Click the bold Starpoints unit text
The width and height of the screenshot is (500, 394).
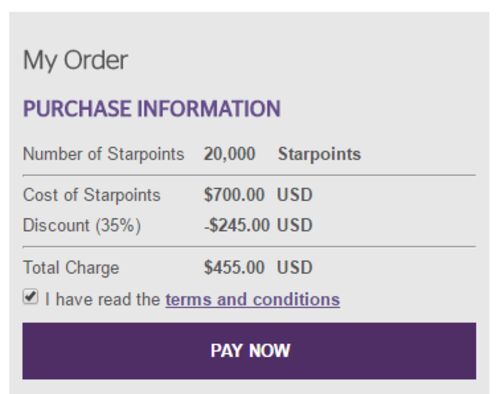click(x=319, y=154)
